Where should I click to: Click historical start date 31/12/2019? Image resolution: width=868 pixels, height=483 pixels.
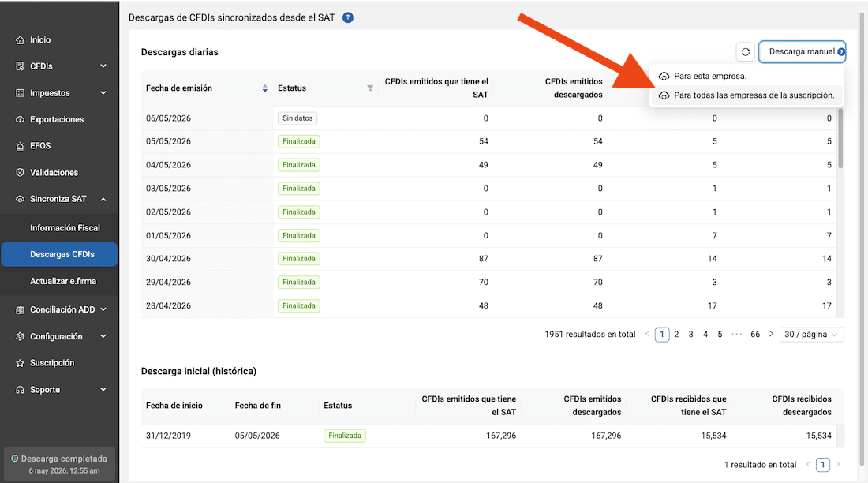pos(168,436)
